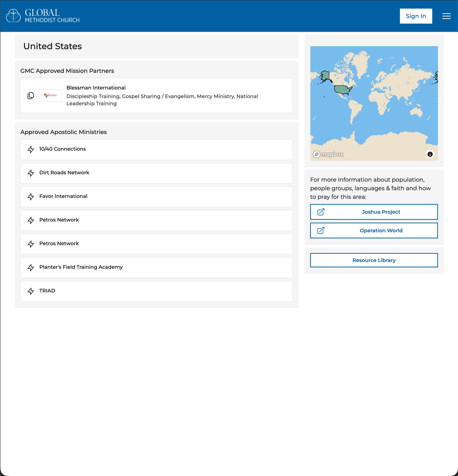Click the Mapbox logo on map
This screenshot has height=476, width=458.
click(328, 154)
